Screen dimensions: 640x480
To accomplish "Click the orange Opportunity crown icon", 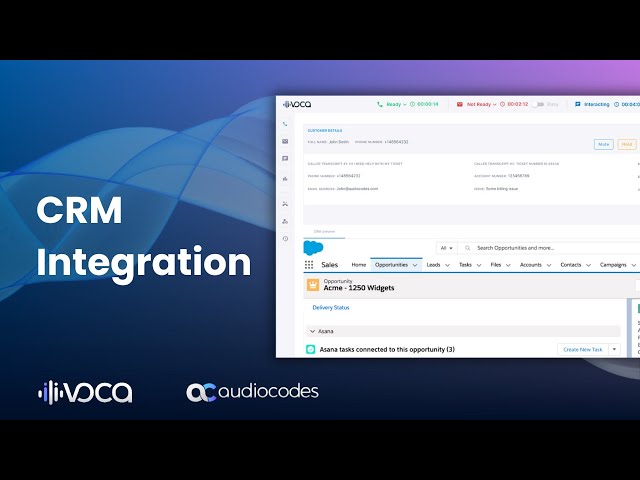I will [x=313, y=285].
